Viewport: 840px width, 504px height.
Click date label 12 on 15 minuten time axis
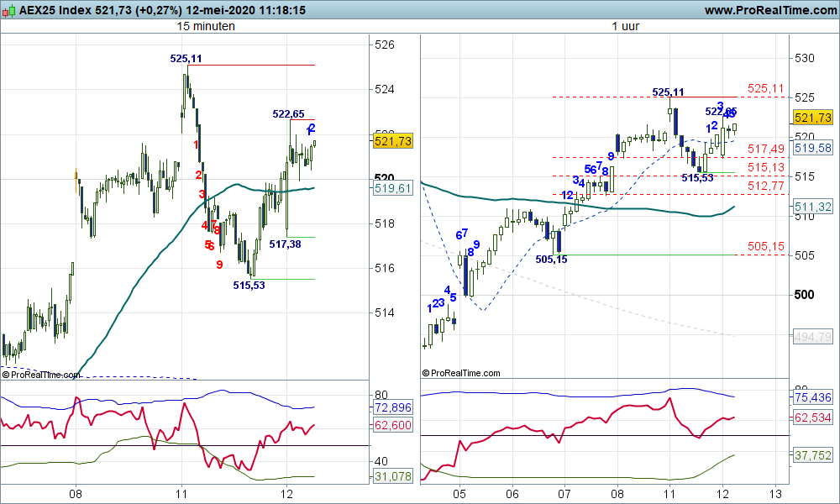[286, 493]
